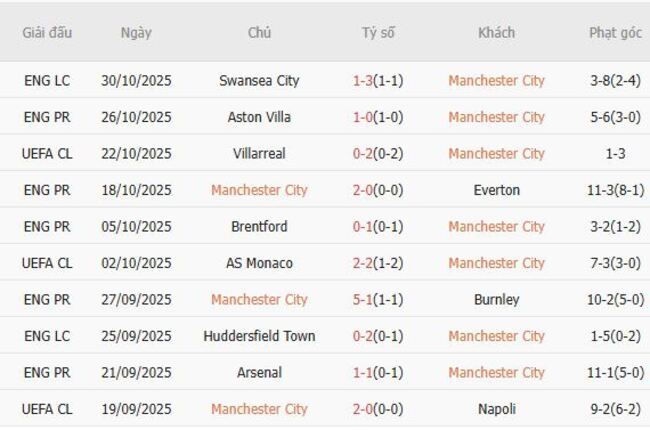Click the 'Tỷ số' column header
The image size is (650, 430).
(x=378, y=32)
